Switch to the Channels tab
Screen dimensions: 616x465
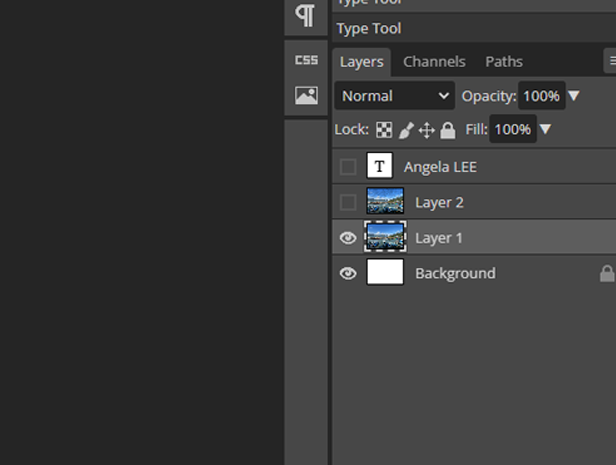pos(434,62)
